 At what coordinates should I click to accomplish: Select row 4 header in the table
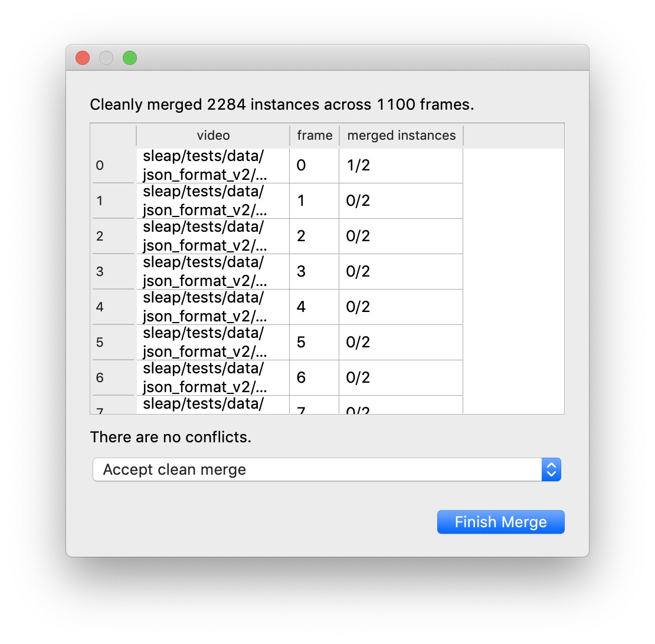(113, 307)
